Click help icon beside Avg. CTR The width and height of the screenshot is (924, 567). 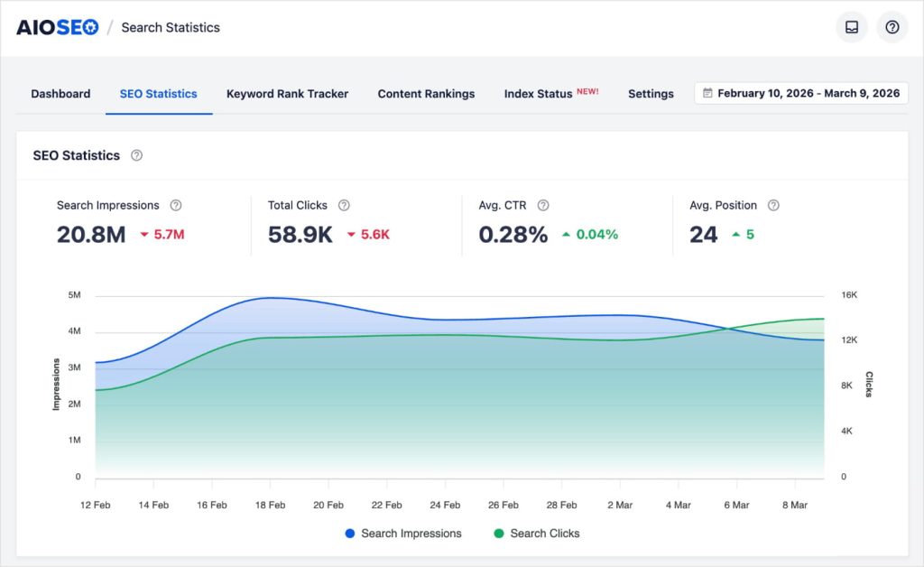(543, 205)
